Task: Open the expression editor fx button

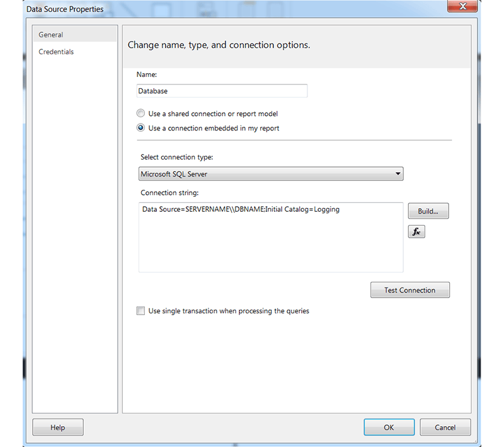Action: 416,231
